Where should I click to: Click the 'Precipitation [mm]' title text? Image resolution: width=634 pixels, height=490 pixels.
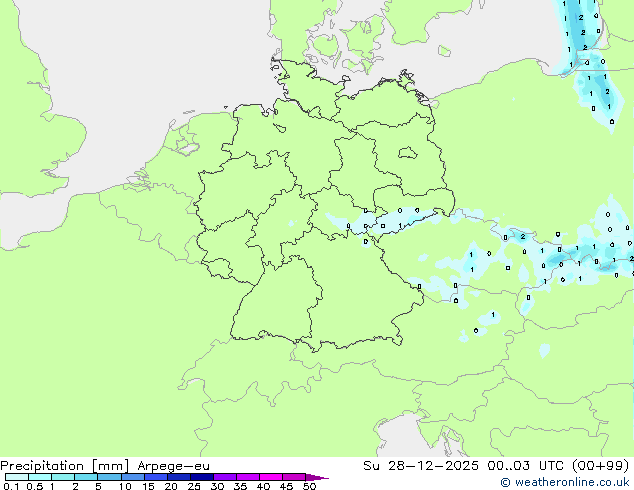tap(65, 466)
